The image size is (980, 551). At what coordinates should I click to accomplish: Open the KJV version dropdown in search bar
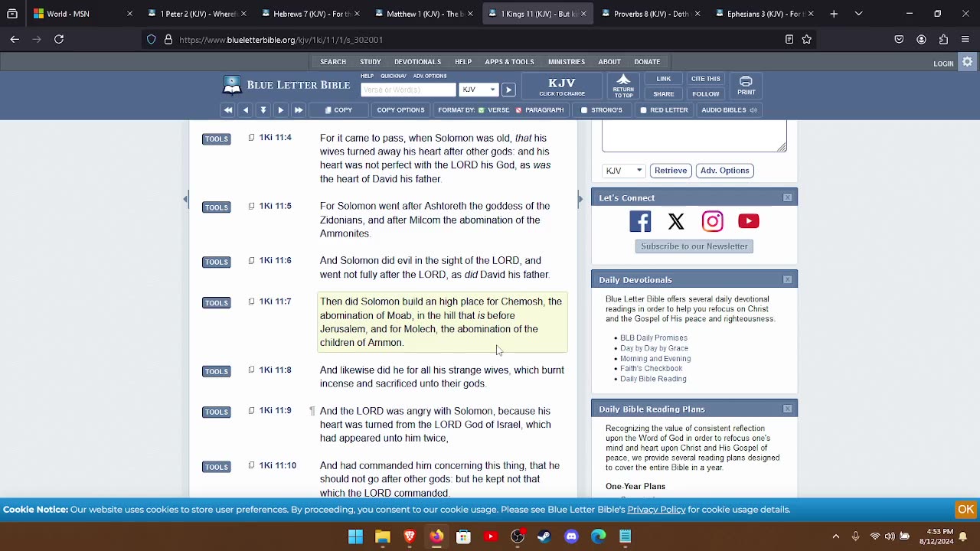479,90
